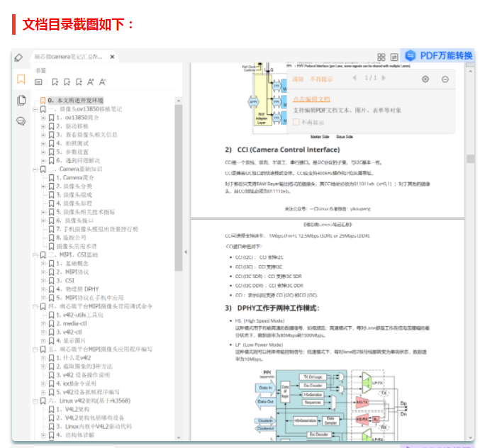Screen dimensions: 480x448
Task: Expand the 4. 物理层 DPHY bookmark node
Action: [x=43, y=289]
